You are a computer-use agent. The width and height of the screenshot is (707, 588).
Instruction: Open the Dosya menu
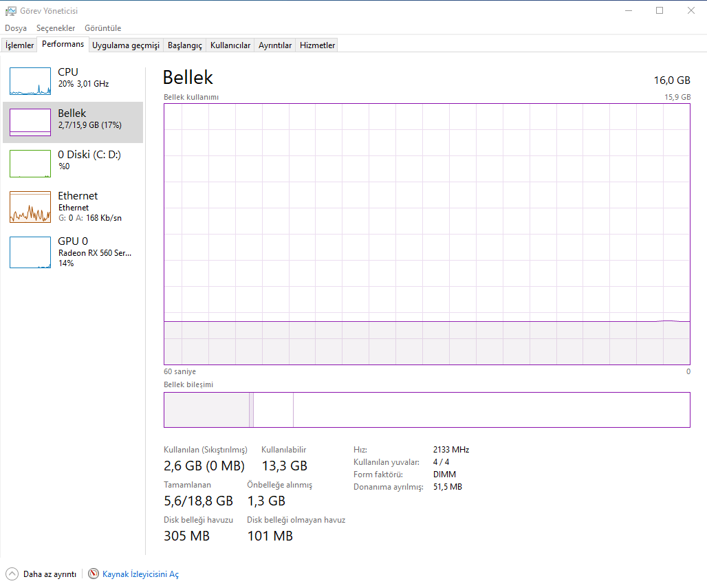pyautogui.click(x=15, y=28)
